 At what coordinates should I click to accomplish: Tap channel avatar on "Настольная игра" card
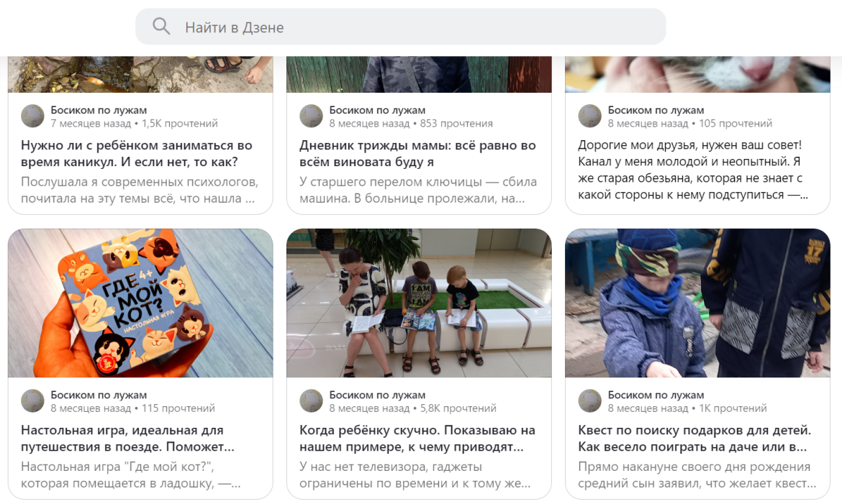pyautogui.click(x=32, y=401)
